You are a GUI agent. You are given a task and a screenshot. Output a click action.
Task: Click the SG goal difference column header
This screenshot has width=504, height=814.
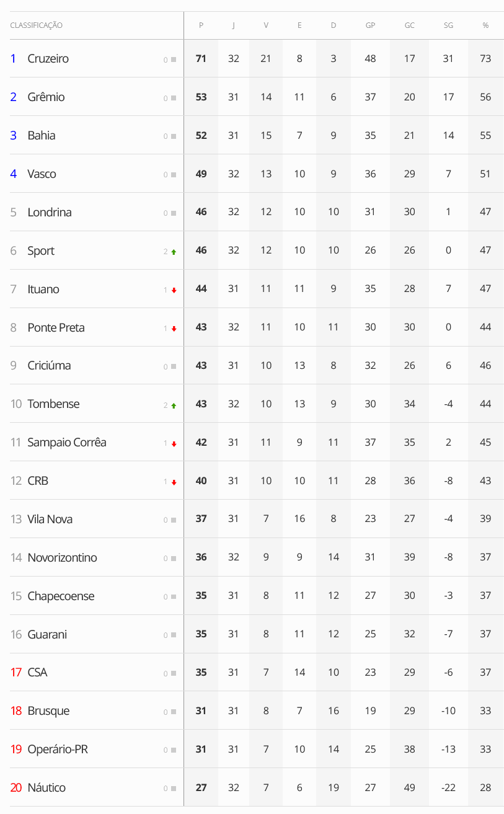(448, 25)
